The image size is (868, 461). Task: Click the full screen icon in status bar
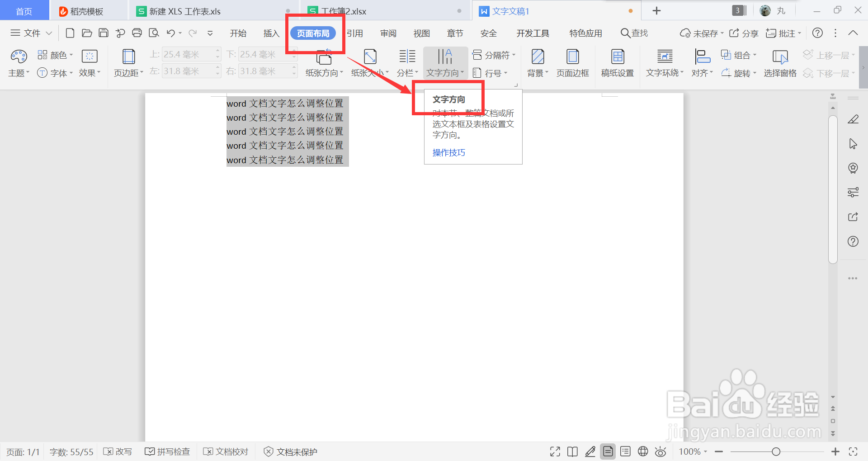pyautogui.click(x=555, y=452)
